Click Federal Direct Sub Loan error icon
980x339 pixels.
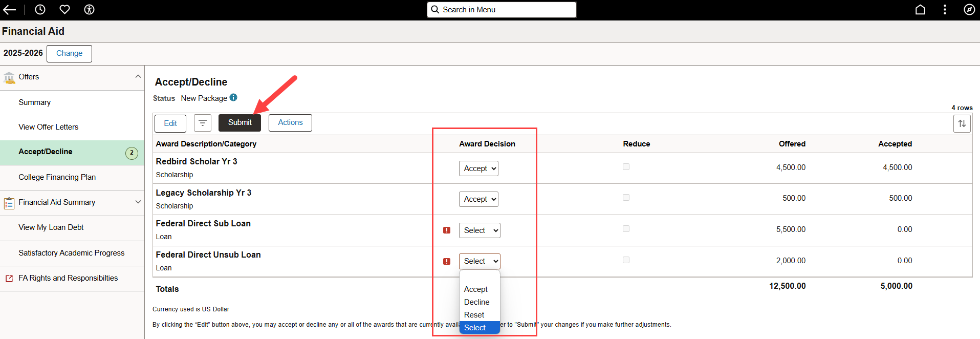447,230
